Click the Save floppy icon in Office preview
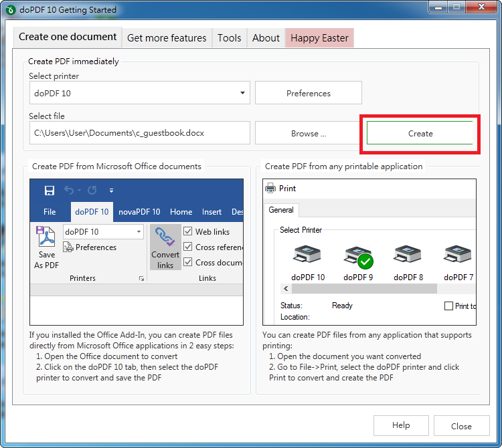 [49, 191]
